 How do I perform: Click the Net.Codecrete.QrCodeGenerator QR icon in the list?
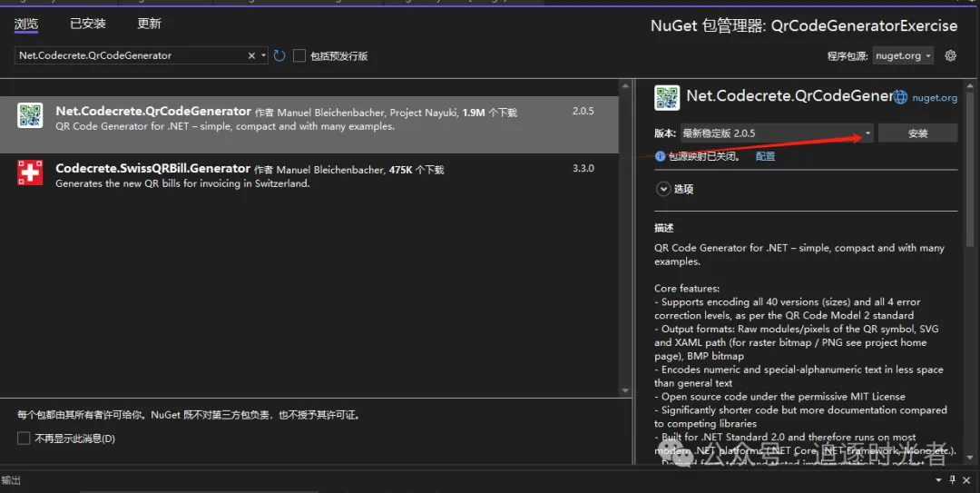(30, 115)
